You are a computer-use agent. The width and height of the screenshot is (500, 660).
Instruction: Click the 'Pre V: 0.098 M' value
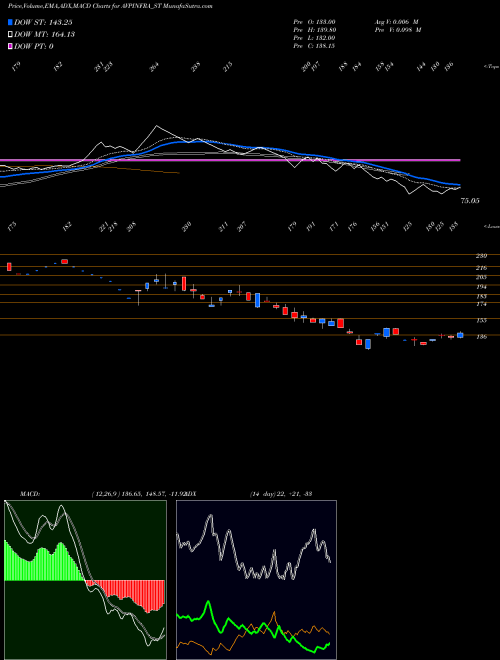398,30
